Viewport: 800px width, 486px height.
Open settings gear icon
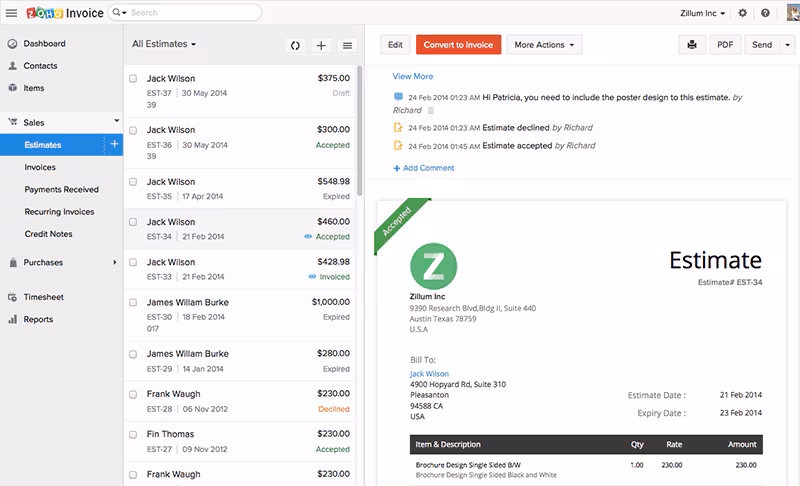tap(742, 13)
